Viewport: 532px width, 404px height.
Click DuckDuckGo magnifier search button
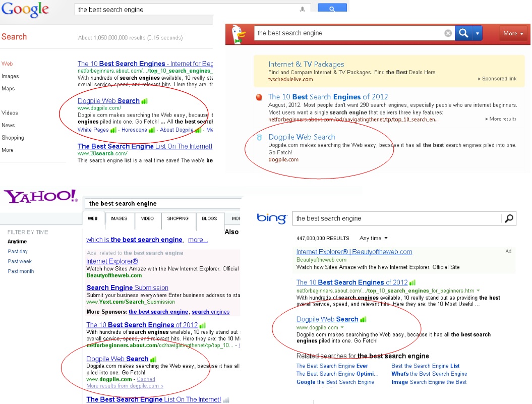463,33
